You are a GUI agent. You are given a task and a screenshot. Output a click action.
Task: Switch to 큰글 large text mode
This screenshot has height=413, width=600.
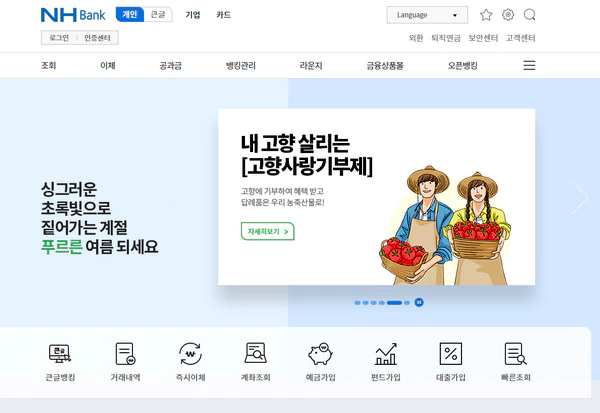(158, 15)
